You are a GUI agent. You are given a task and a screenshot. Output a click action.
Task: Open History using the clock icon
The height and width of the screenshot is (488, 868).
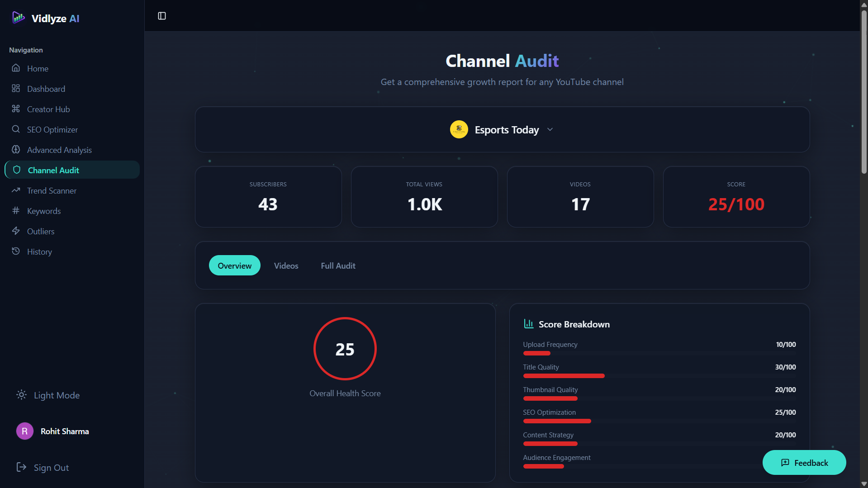click(16, 251)
